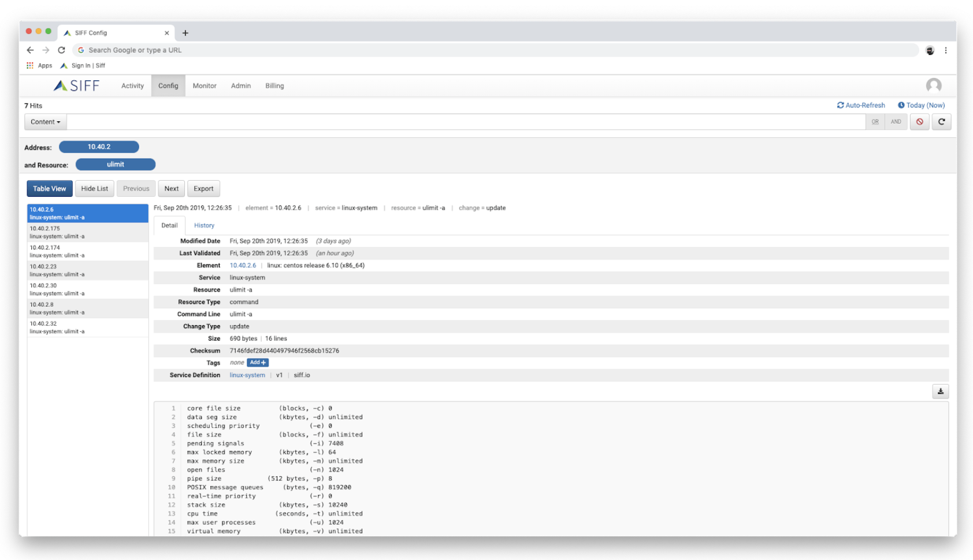Viewport: 973px width, 560px height.
Task: Click the search refresh arrow button
Action: coord(941,122)
